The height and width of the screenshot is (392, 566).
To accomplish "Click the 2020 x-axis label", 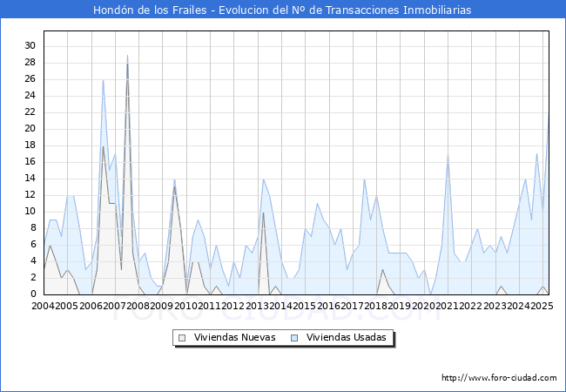I will pos(424,306).
